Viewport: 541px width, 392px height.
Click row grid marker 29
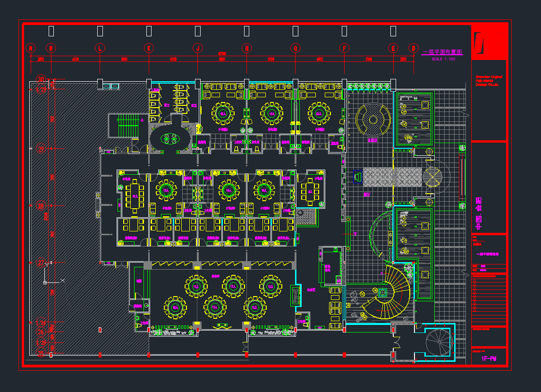click(41, 149)
